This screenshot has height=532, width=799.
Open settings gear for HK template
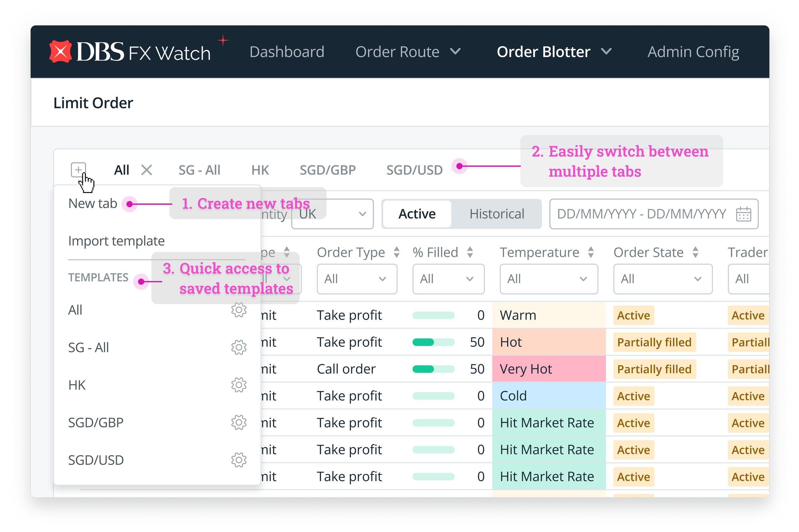pos(238,385)
